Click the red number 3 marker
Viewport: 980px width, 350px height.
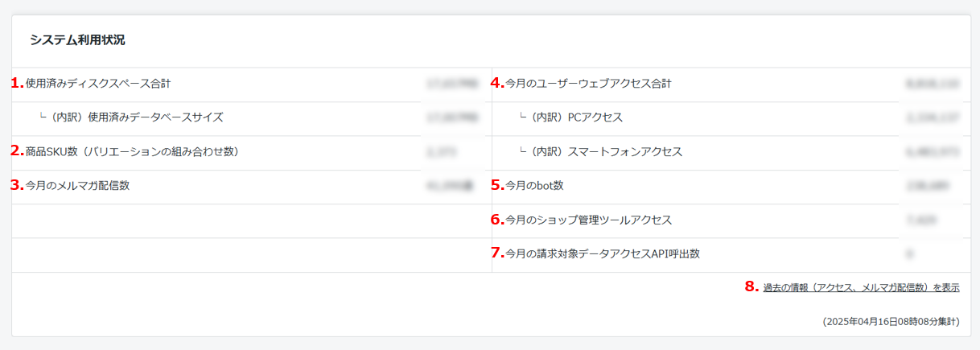[x=17, y=184]
